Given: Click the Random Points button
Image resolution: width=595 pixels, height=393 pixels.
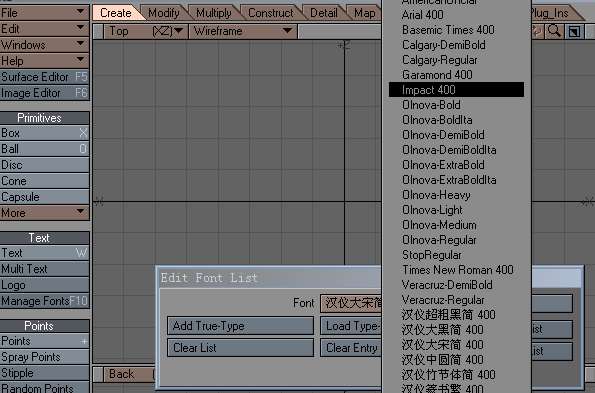Looking at the screenshot, I should (45, 387).
